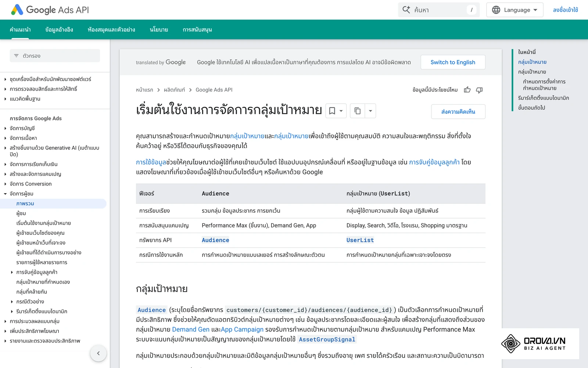
Task: Expand การตรวจสอบสิทธิ์และการให้สิทธิ์ section
Action: pos(5,89)
